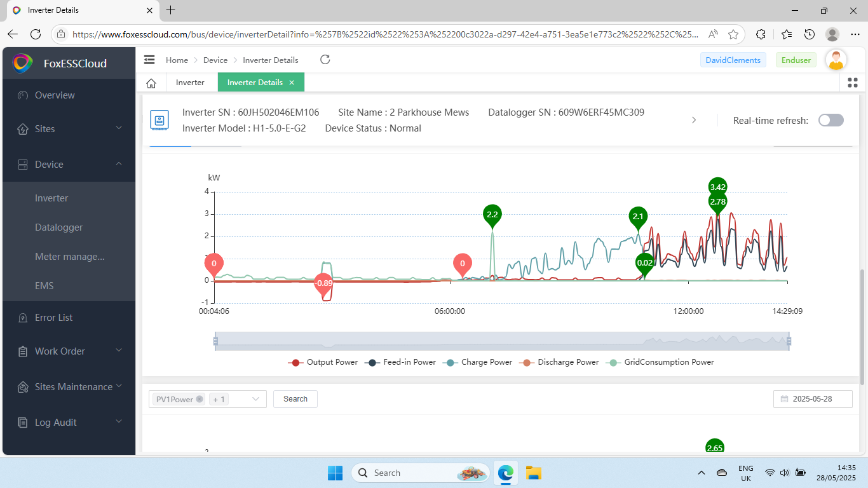Hide the Charge Power legend series
The width and height of the screenshot is (868, 488).
(x=478, y=362)
